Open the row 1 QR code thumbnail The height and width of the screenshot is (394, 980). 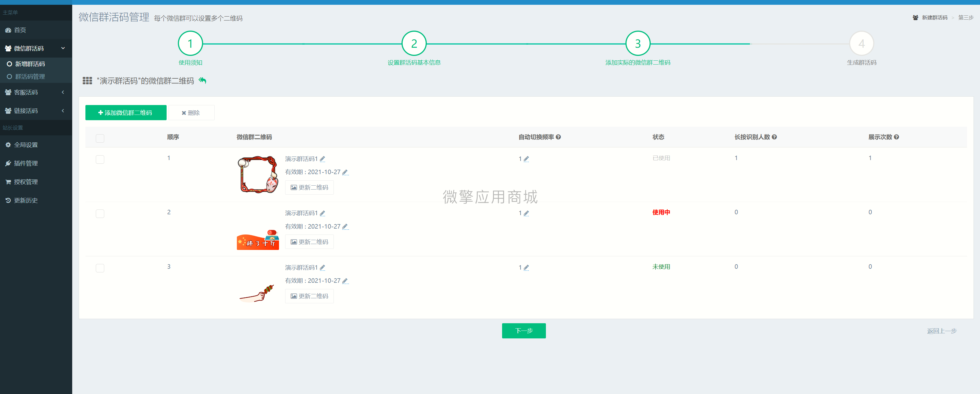tap(258, 175)
